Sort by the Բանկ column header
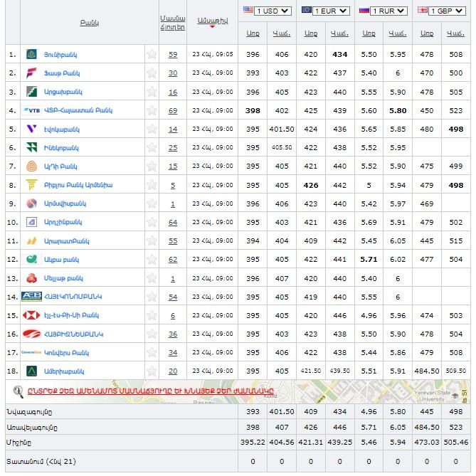Viewport: 476px width, 476px height. (x=90, y=23)
